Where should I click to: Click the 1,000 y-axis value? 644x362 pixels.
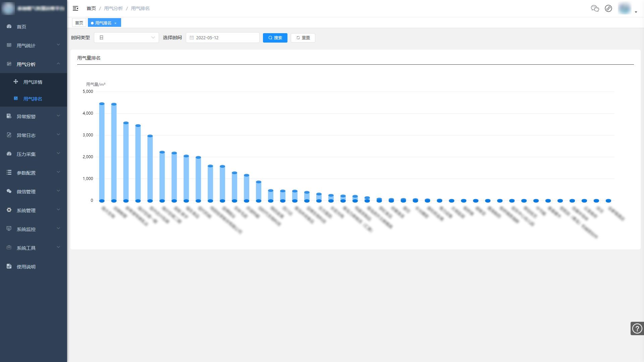pos(88,179)
